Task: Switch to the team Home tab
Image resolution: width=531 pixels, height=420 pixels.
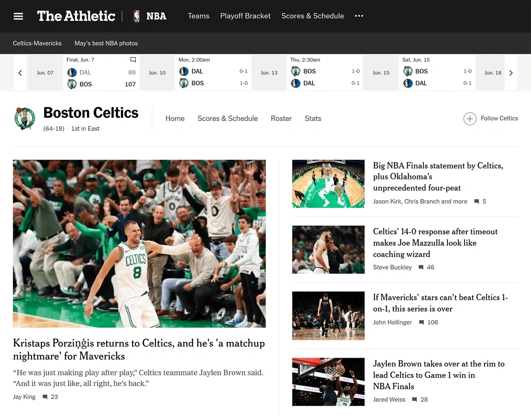Action: pos(175,118)
